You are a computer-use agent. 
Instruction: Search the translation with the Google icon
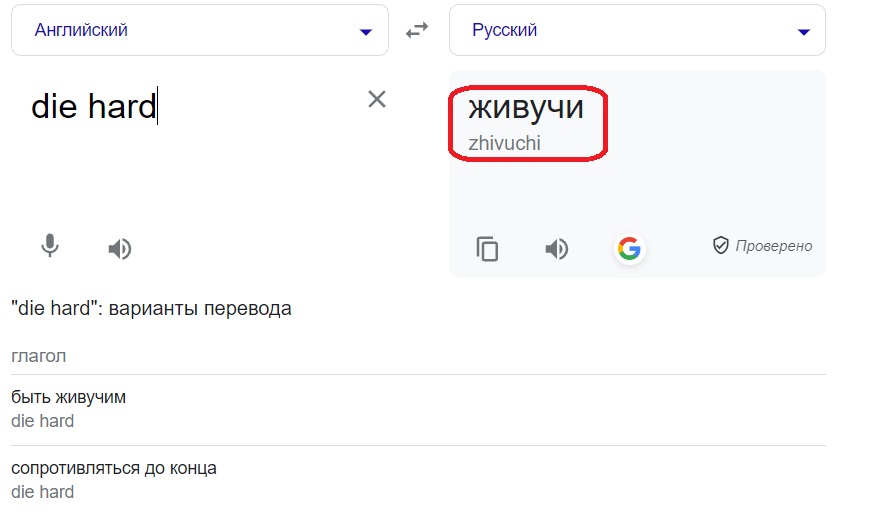click(629, 248)
